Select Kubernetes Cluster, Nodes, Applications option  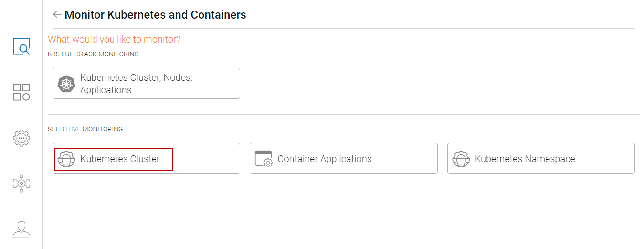pos(136,84)
